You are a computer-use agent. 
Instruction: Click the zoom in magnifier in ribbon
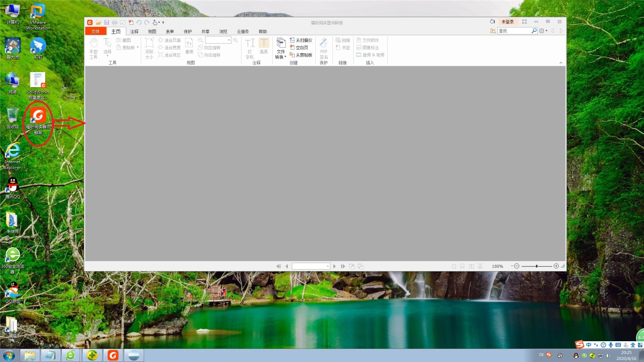tap(235, 40)
